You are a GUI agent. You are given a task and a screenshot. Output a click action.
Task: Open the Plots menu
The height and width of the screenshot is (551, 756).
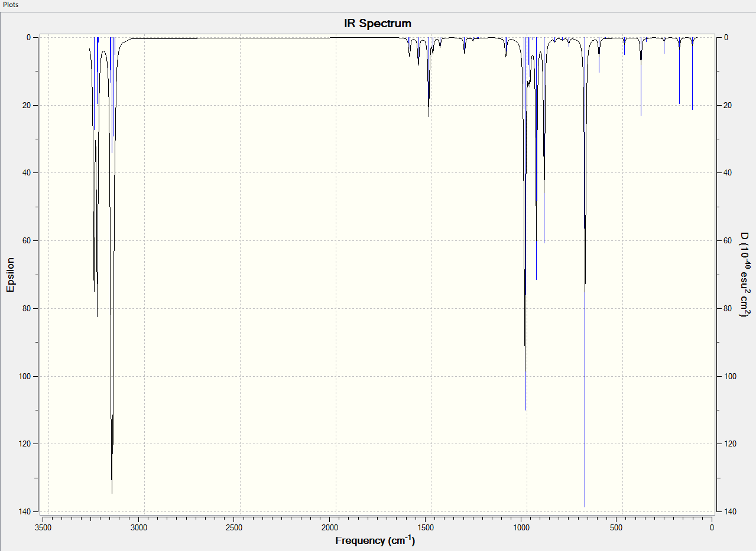(x=11, y=4)
